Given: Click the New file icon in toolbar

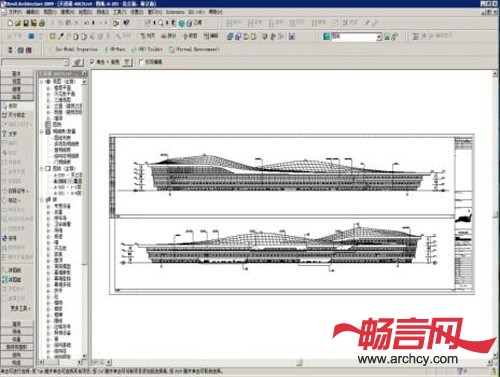Looking at the screenshot, I should pyautogui.click(x=10, y=23).
